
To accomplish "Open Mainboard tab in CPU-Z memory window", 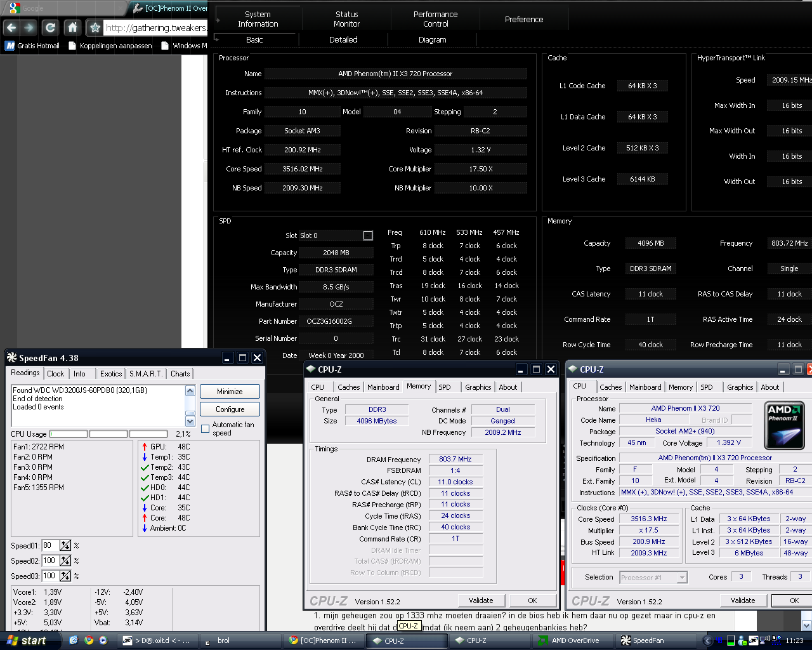I will point(384,387).
